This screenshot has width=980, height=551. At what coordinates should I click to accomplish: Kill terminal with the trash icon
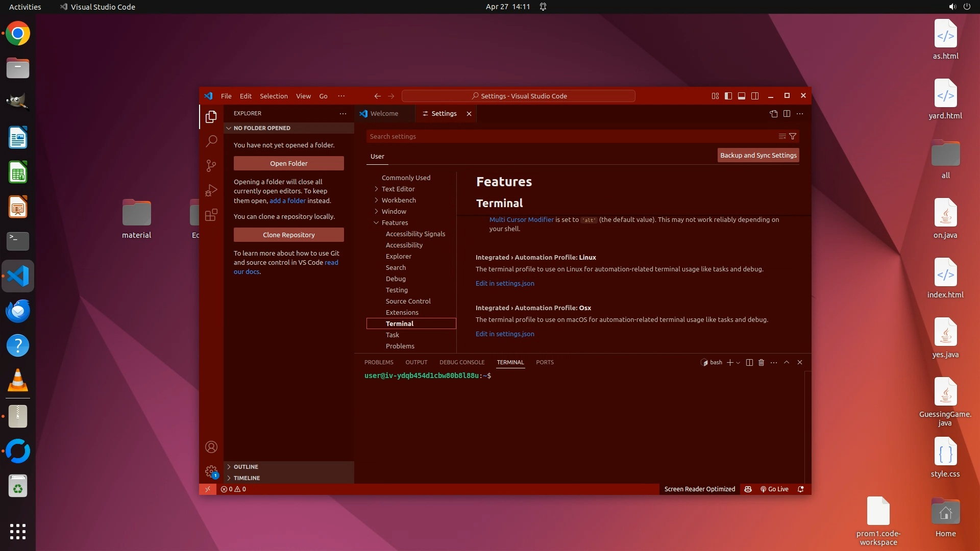point(761,362)
